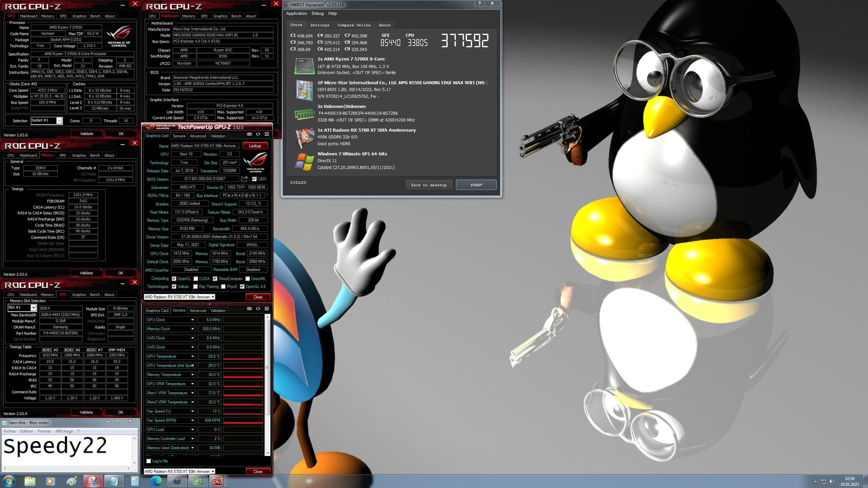Expand the GPU Load sensor dropdown
868x488 pixels.
point(192,430)
